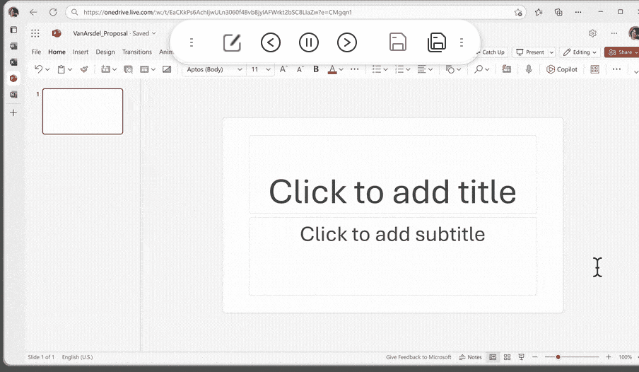Open the Editing mode dropdown
Viewport: 639px width, 372px height.
580,52
